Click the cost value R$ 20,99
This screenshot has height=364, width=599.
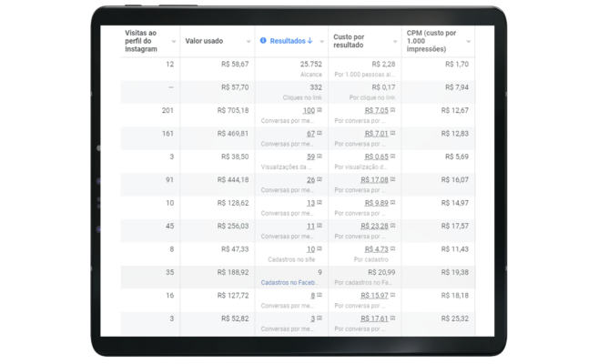(381, 272)
